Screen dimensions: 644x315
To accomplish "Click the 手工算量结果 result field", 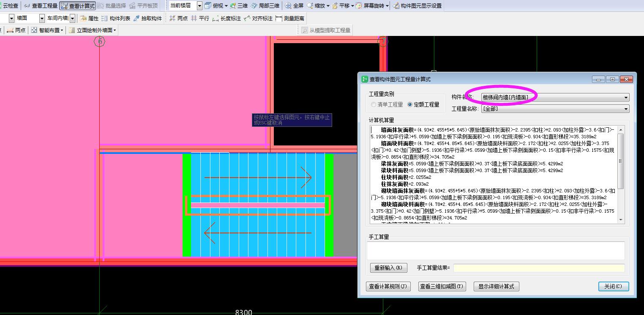I will pos(539,268).
